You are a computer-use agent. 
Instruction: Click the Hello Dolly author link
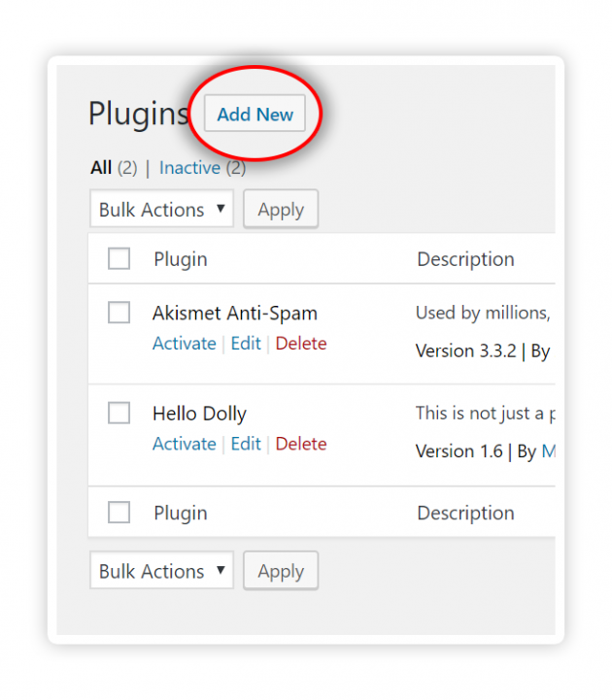[548, 451]
